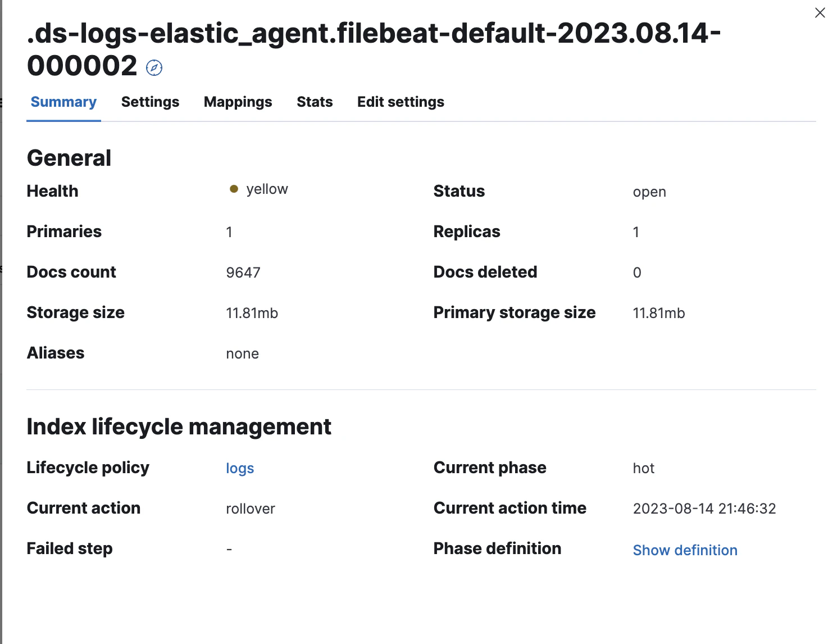Click the Status value 'open'

tap(649, 192)
